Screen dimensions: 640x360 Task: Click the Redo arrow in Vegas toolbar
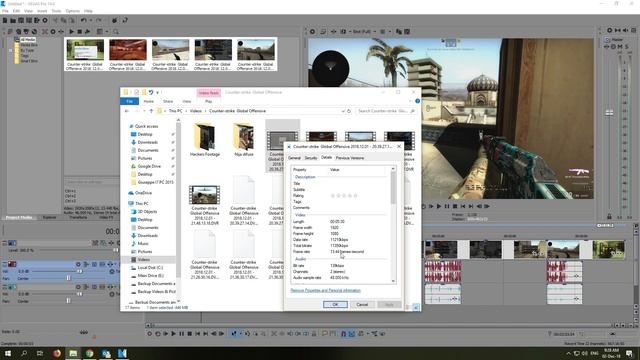tap(98, 20)
